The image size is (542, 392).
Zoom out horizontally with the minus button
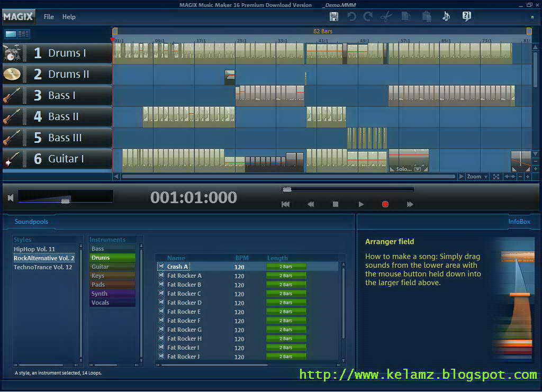[520, 177]
